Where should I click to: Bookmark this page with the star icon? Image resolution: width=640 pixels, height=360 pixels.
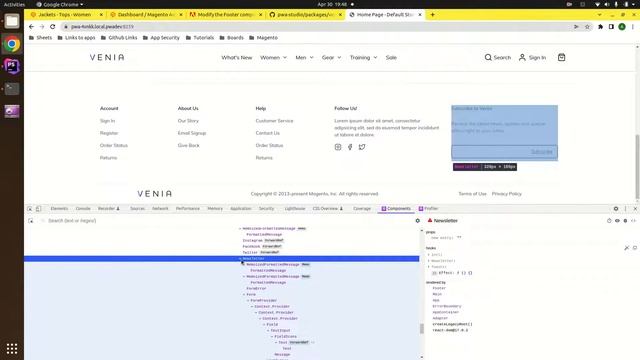[x=587, y=27]
